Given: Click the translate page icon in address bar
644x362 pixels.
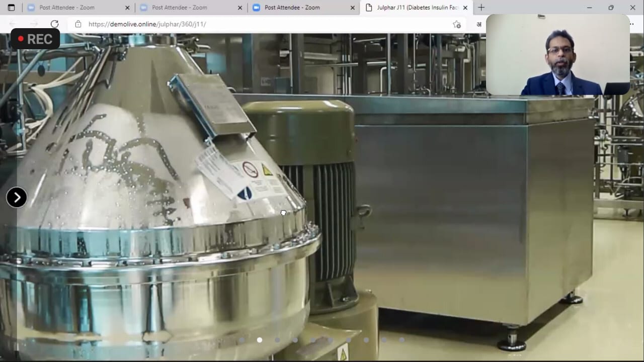Looking at the screenshot, I should click(x=478, y=24).
